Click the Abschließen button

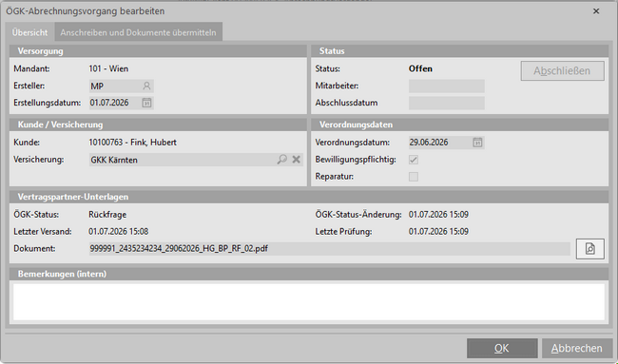(562, 71)
